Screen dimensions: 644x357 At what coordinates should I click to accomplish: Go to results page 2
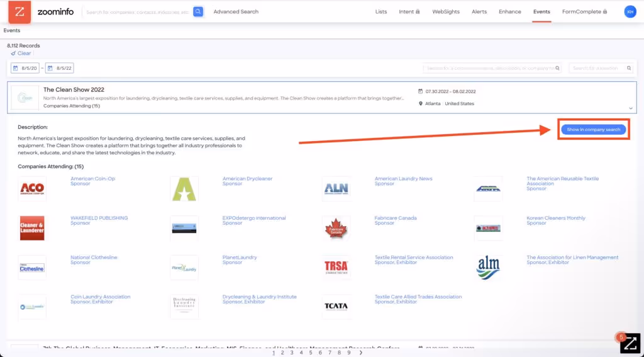click(x=282, y=353)
